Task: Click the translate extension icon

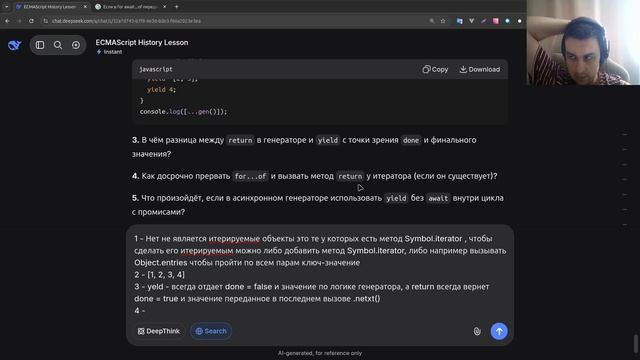Action: (460, 21)
